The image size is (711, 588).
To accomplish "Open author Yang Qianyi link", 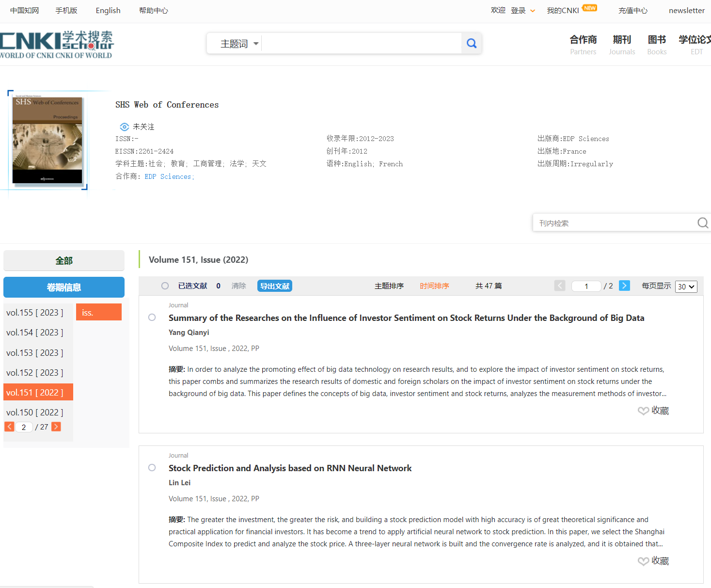I will [x=189, y=333].
